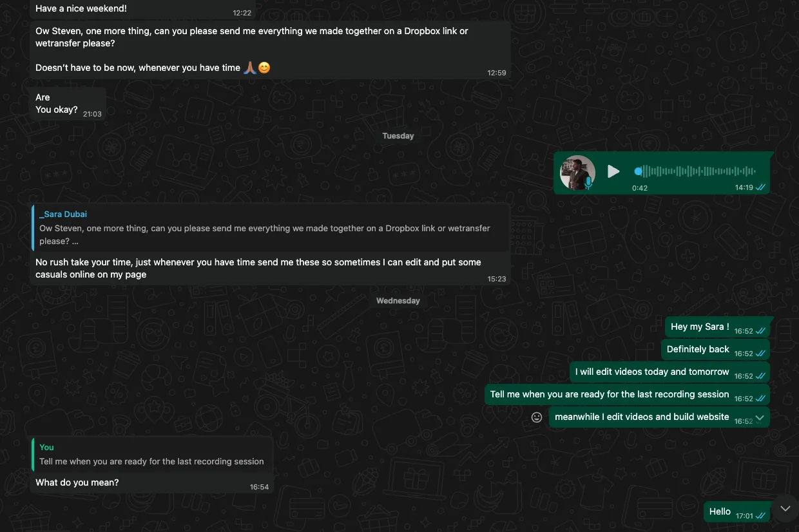Click the 'I will edit videos today and tomorrow' bubble

tap(670, 372)
